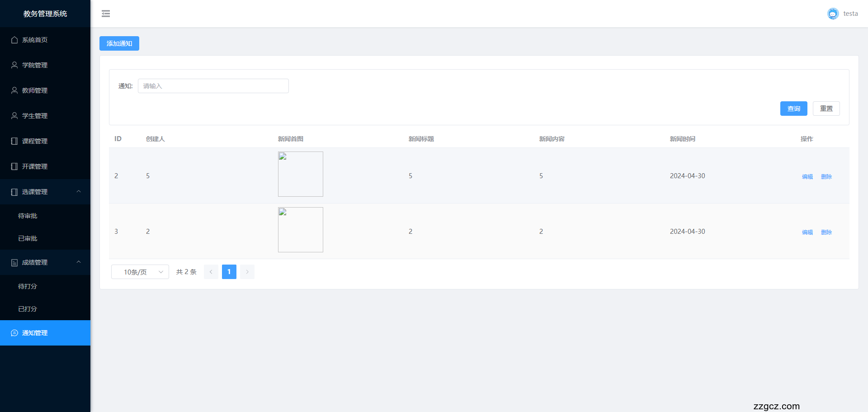Click the person icon beside 学院管理
Screen dimensions: 868x412
click(x=14, y=65)
